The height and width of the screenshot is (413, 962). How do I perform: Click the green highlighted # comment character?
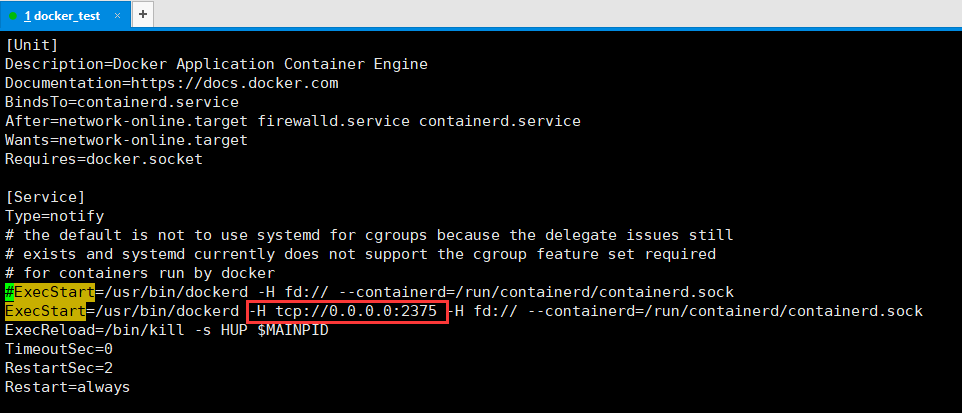[9, 292]
